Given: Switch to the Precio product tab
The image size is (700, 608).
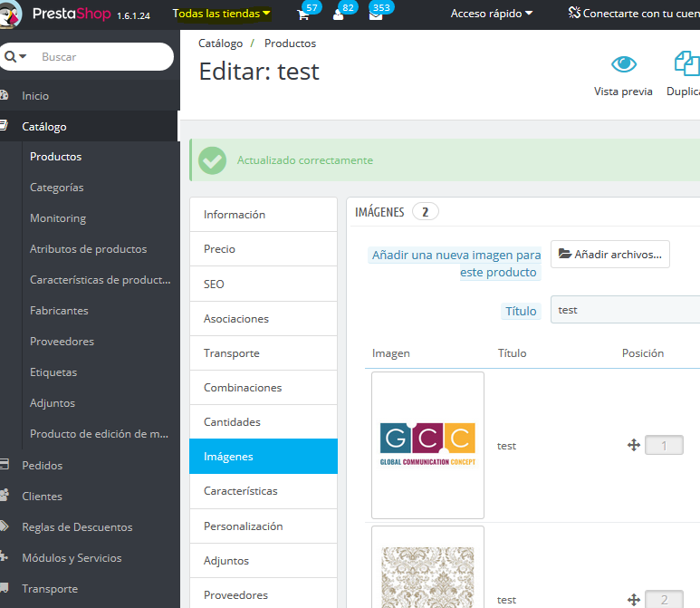Looking at the screenshot, I should 264,249.
